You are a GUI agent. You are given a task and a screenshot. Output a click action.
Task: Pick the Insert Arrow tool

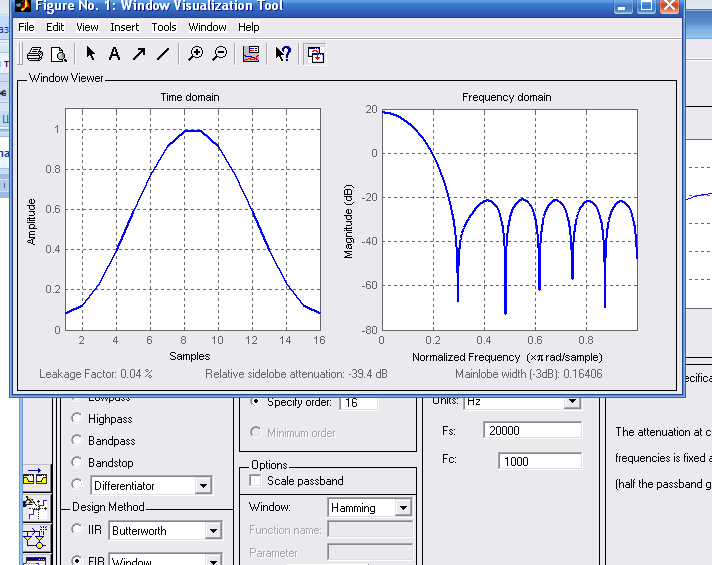[139, 54]
